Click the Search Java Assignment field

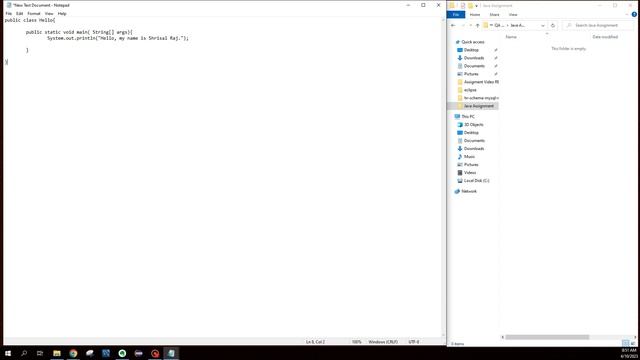598,25
